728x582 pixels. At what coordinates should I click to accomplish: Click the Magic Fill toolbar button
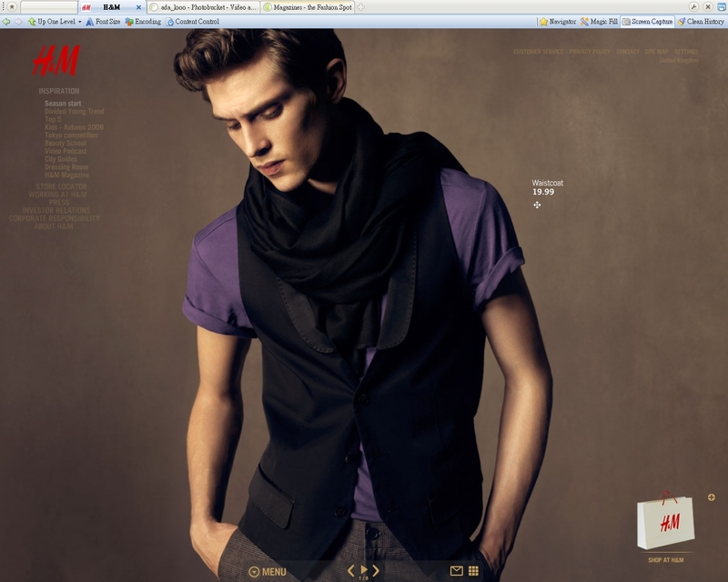click(x=599, y=21)
